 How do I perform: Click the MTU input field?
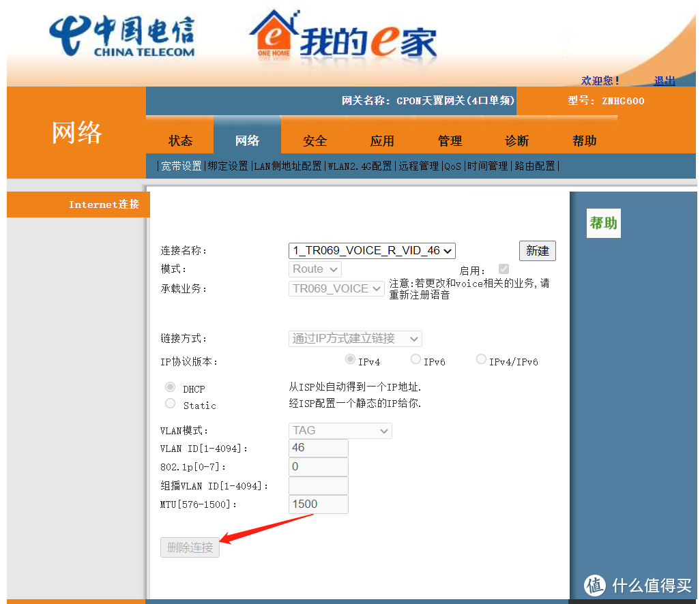pyautogui.click(x=319, y=504)
